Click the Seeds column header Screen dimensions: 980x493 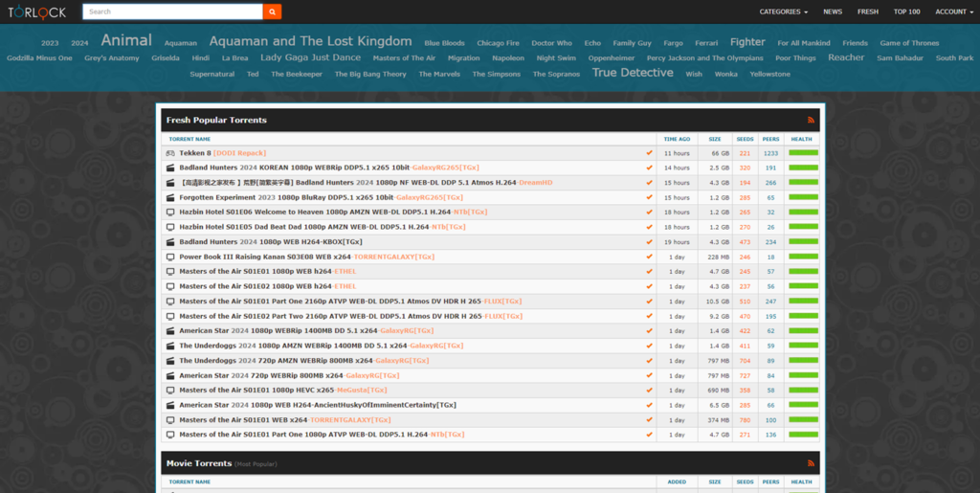tap(745, 139)
